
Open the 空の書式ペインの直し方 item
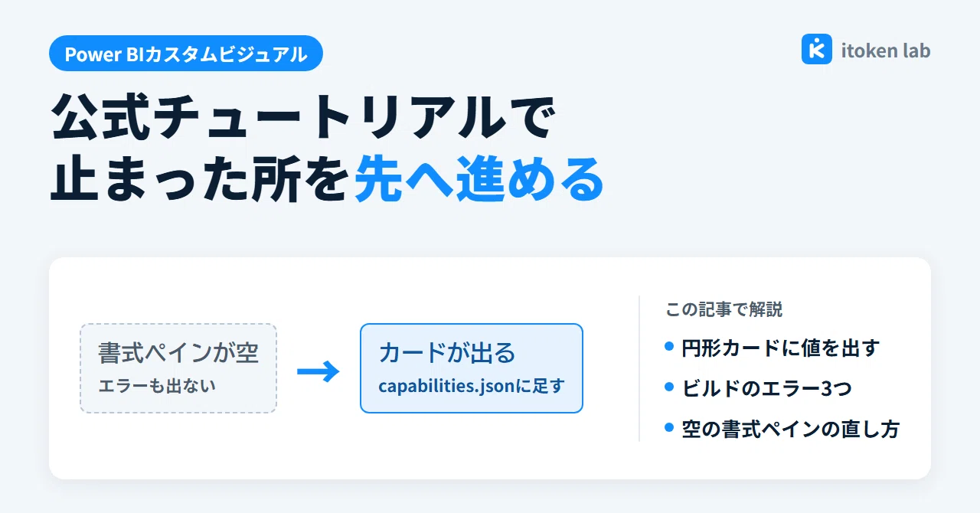click(x=790, y=429)
